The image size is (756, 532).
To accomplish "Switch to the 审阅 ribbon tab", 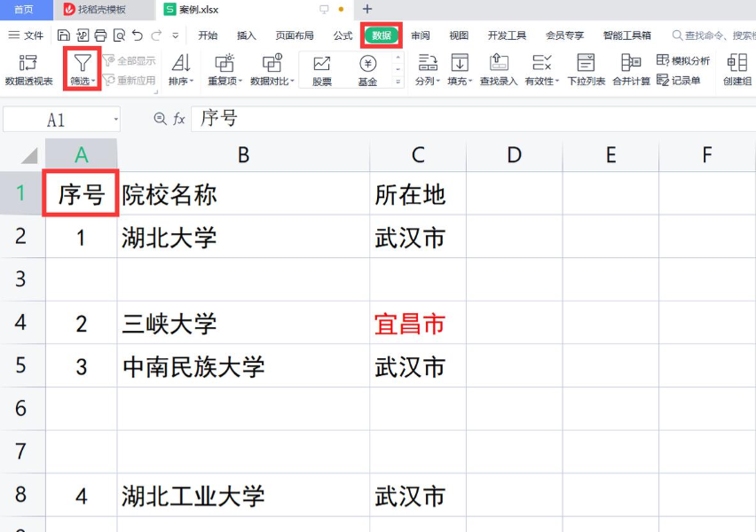I will coord(420,35).
